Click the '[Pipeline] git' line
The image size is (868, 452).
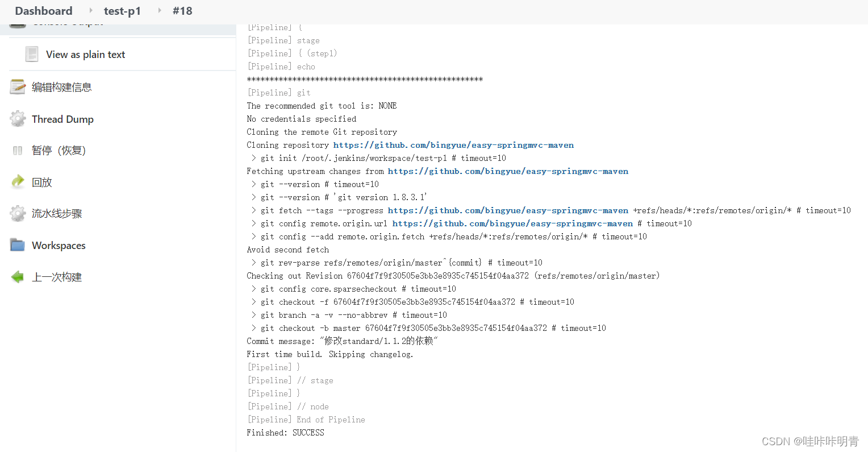point(279,93)
